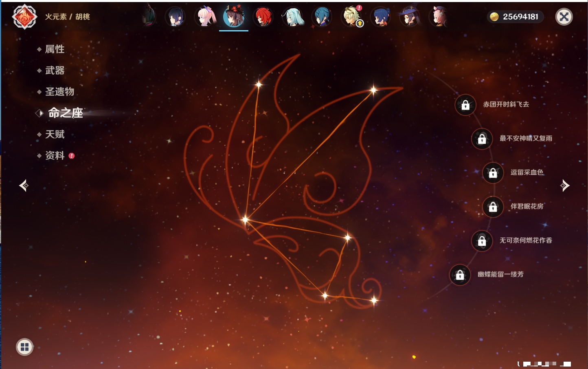Click the Pyro element emblem icon

(24, 17)
